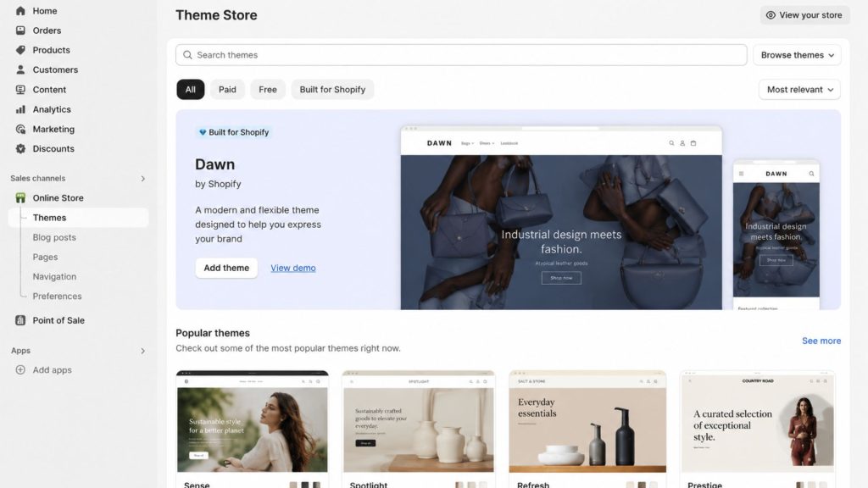
Task: Open the Sense theme thumbnail
Action: click(253, 422)
